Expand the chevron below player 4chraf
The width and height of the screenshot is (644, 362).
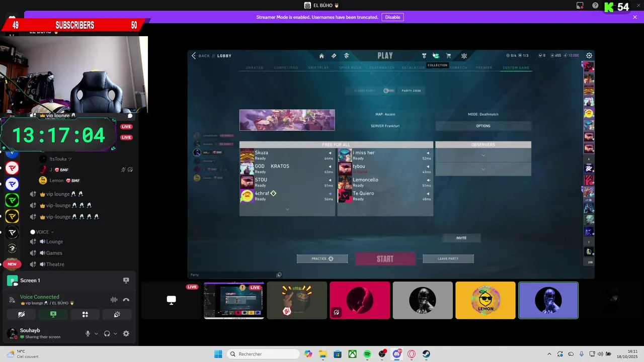click(x=287, y=209)
